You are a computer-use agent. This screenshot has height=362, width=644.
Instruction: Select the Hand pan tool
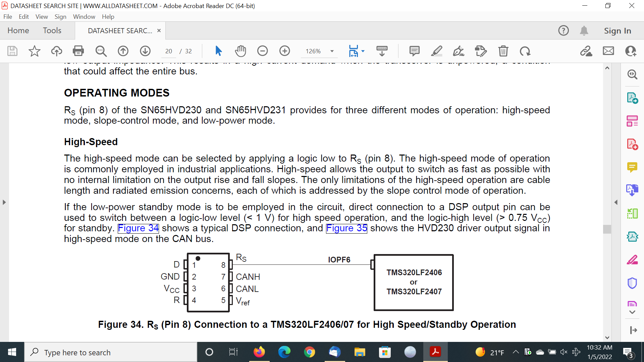(x=240, y=51)
